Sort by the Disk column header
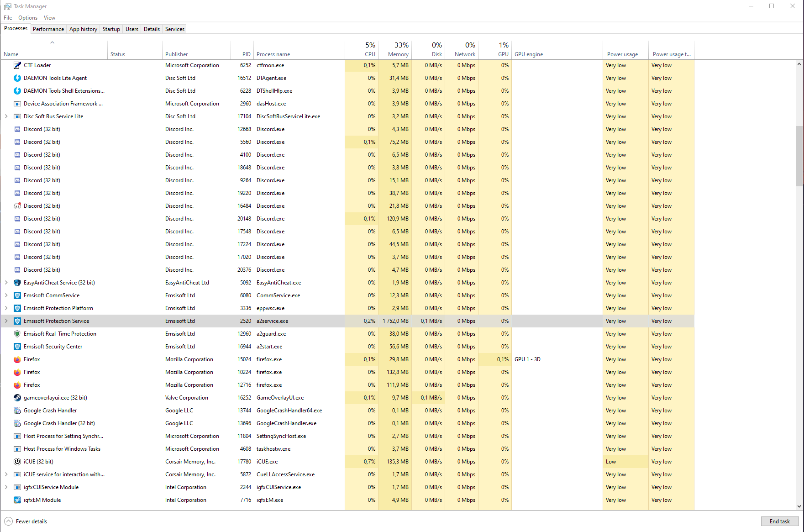Screen dimensions: 804x532 (x=428, y=49)
